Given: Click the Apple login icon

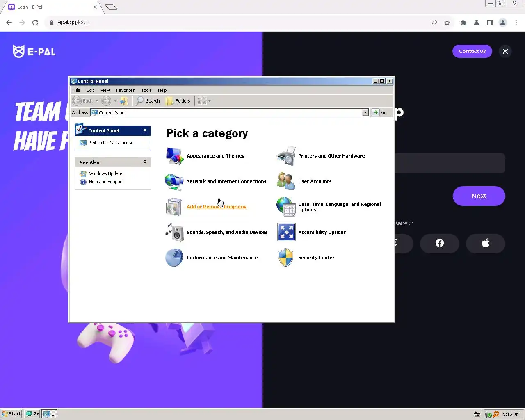Looking at the screenshot, I should [x=486, y=243].
